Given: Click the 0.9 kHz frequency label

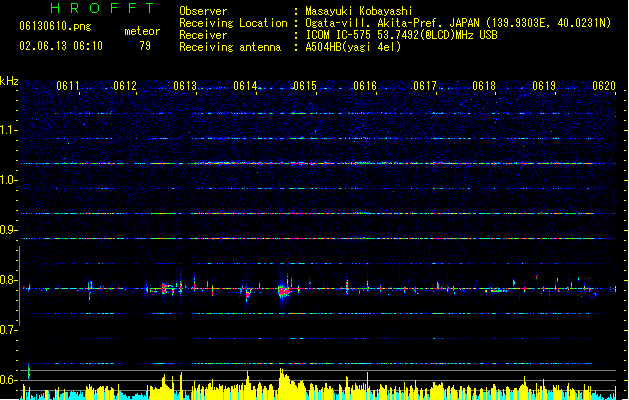Looking at the screenshot, I should point(8,230).
